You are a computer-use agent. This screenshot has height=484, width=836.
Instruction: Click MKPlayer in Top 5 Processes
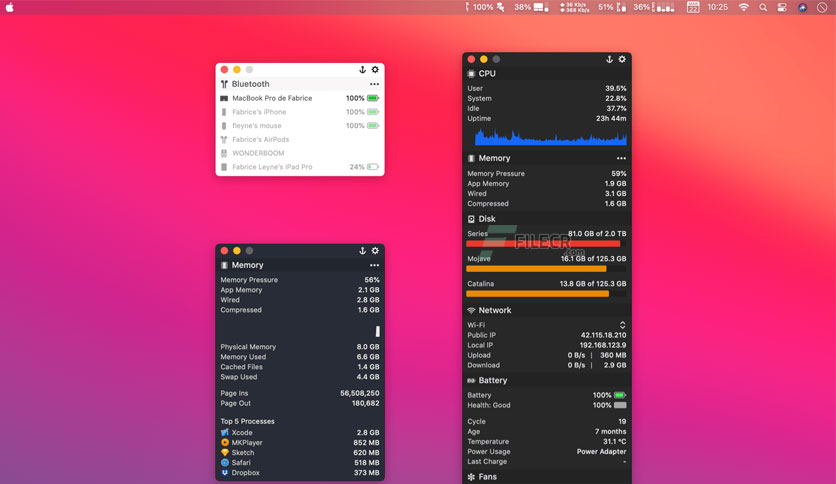300,442
